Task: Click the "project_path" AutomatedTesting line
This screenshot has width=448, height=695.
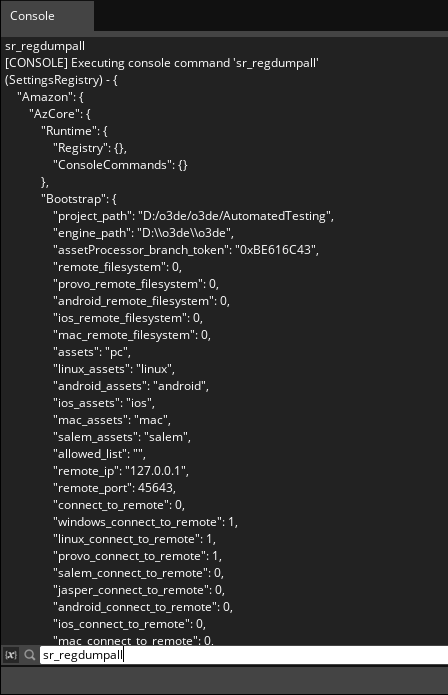Action: [x=193, y=216]
